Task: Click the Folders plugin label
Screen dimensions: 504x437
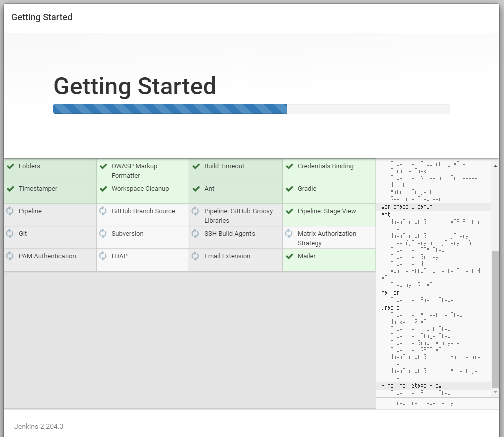Action: (29, 166)
